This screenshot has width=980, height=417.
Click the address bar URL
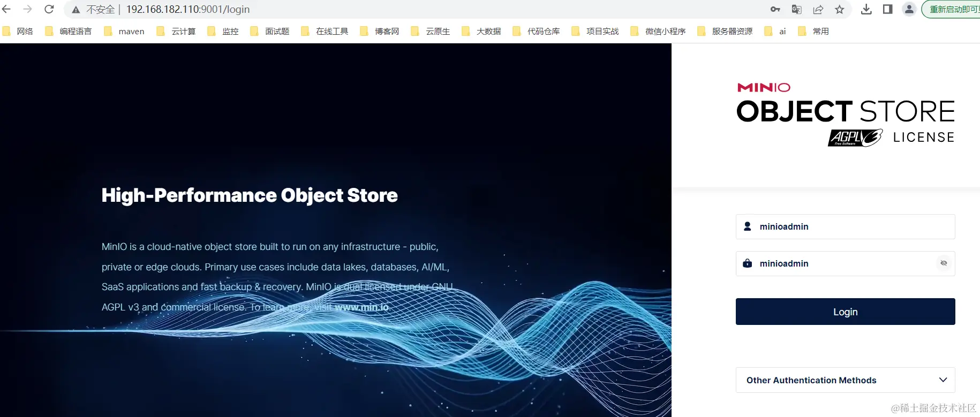(x=188, y=10)
